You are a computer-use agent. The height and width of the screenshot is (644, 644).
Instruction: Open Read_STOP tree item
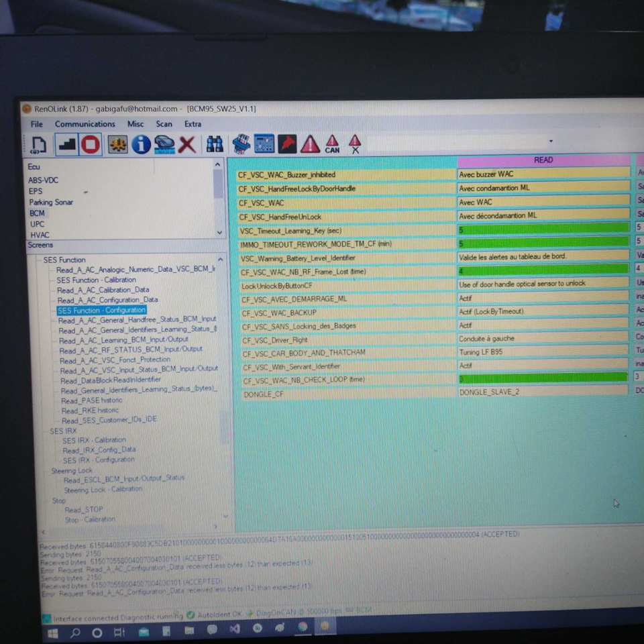click(84, 510)
